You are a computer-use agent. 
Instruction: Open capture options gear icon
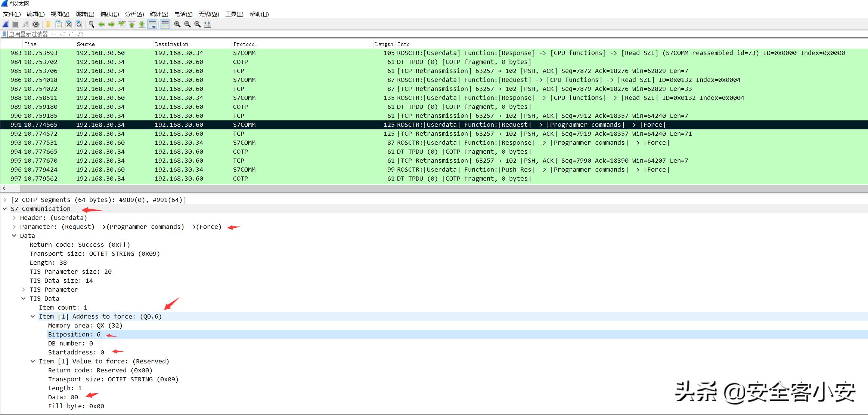click(x=36, y=24)
